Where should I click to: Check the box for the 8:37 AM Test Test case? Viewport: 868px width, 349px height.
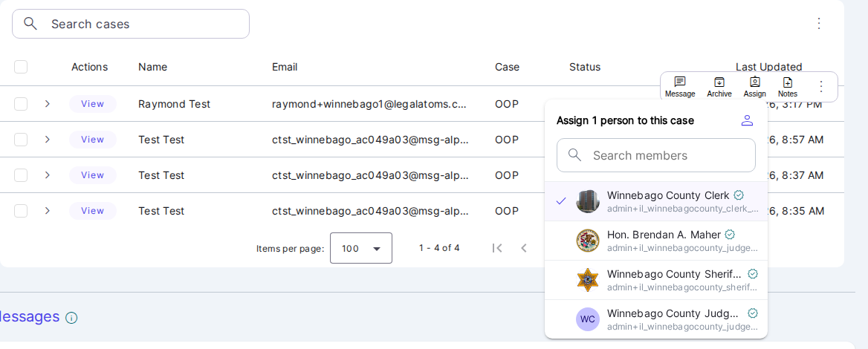(21, 174)
